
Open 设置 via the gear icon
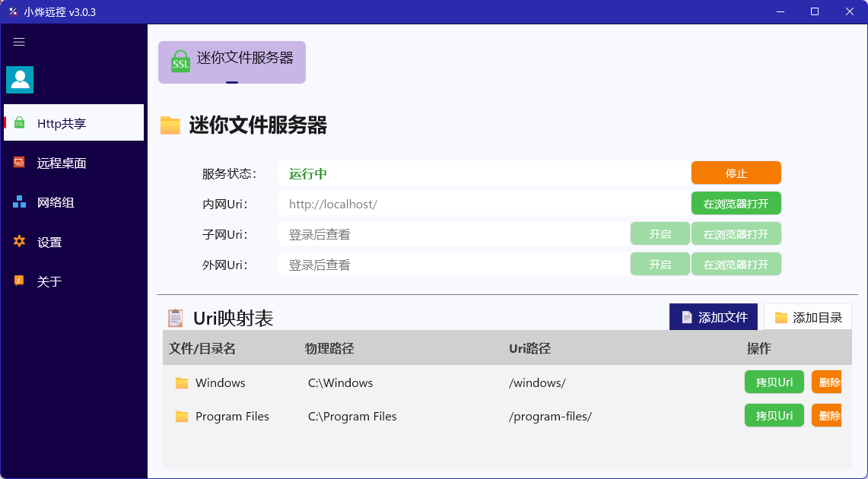(19, 241)
